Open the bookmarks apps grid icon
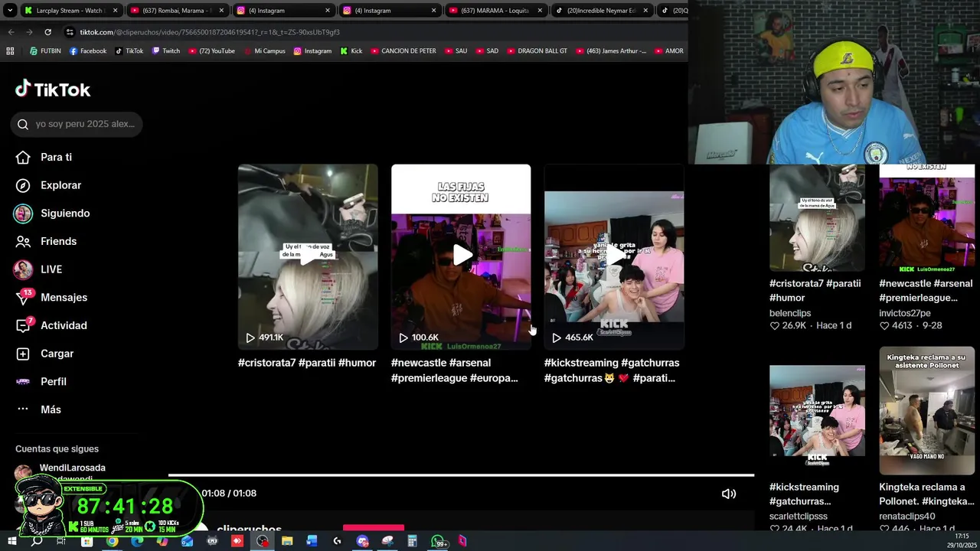This screenshot has width=980, height=551. [10, 51]
